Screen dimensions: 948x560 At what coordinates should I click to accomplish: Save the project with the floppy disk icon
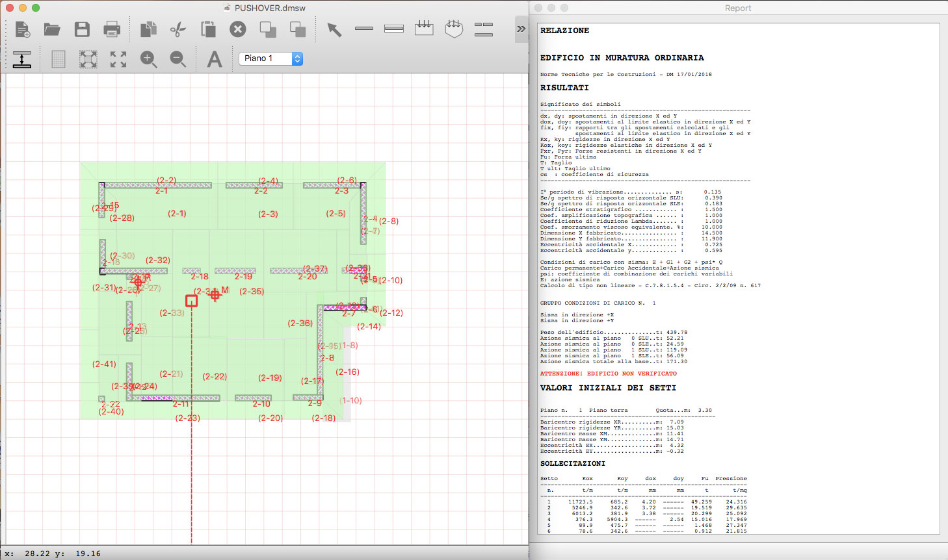pyautogui.click(x=82, y=29)
